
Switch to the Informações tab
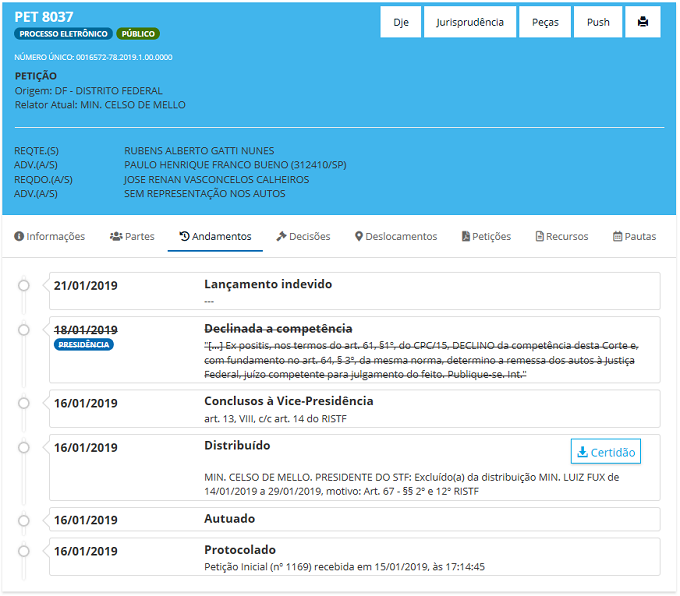(49, 236)
